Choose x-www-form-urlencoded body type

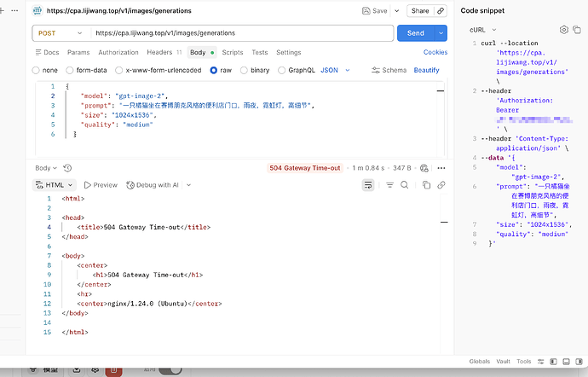[118, 70]
